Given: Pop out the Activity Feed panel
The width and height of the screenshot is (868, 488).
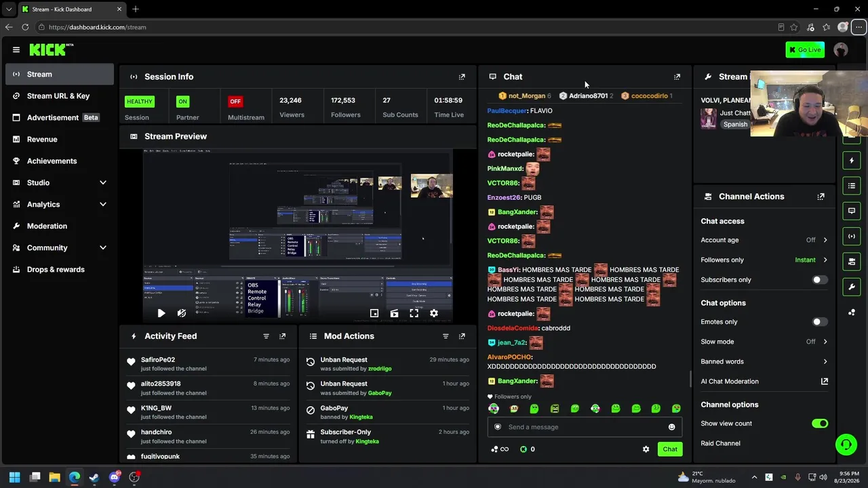Looking at the screenshot, I should coord(282,336).
